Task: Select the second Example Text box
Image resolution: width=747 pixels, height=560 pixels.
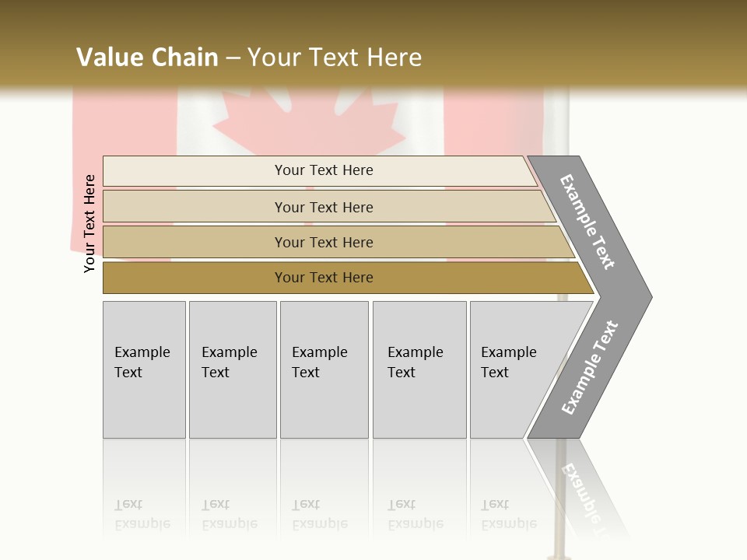Action: pos(232,369)
